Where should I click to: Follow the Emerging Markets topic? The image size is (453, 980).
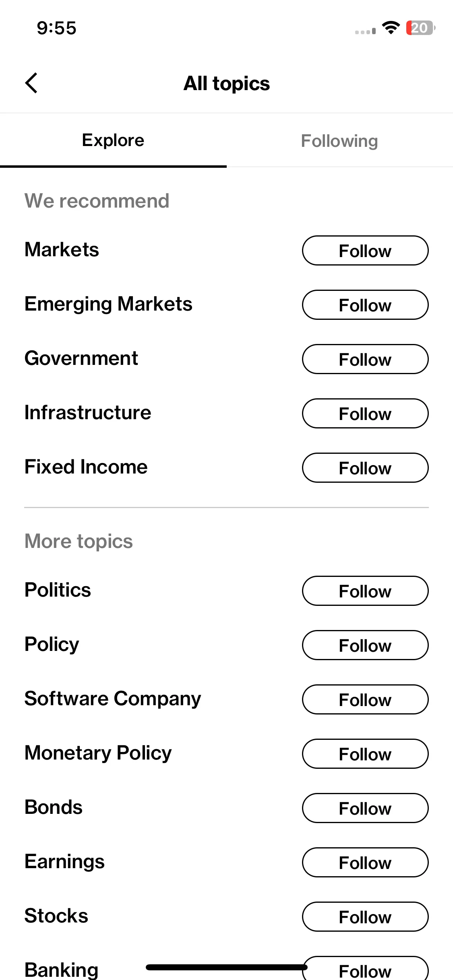click(365, 305)
